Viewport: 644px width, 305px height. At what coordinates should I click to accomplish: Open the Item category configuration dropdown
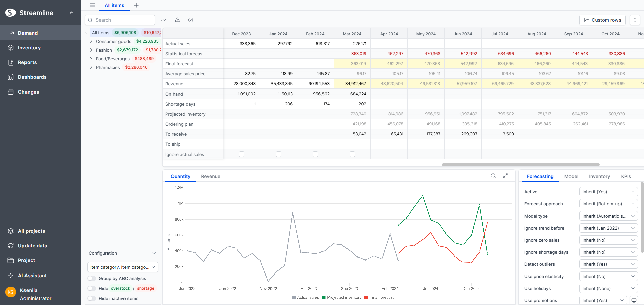[122, 267]
